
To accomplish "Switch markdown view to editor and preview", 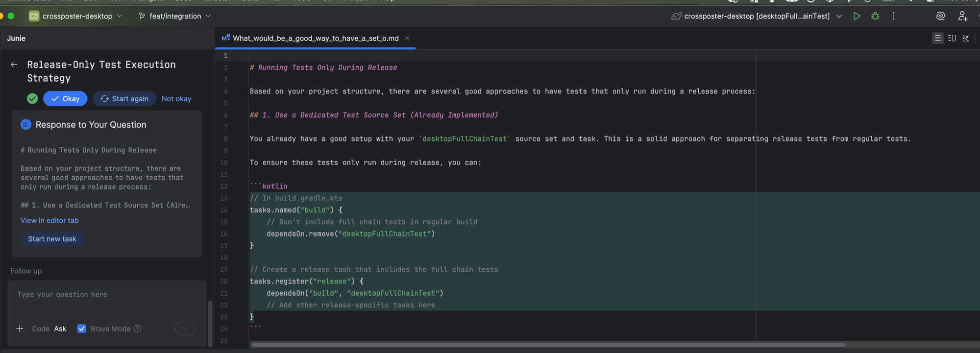I will pyautogui.click(x=952, y=38).
